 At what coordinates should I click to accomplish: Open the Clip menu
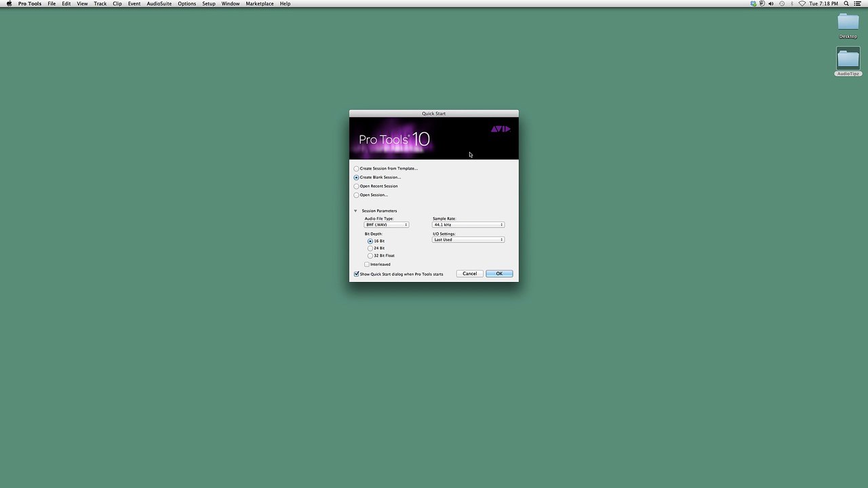click(x=117, y=3)
